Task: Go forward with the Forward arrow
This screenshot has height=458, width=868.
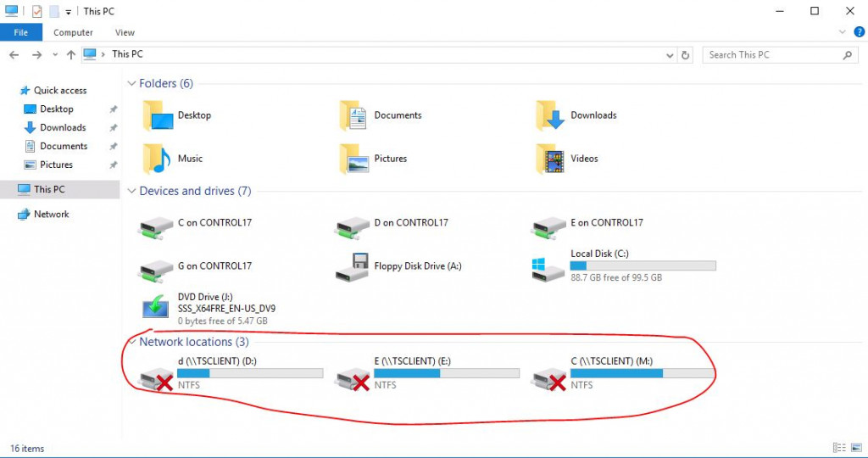Action: click(x=36, y=55)
